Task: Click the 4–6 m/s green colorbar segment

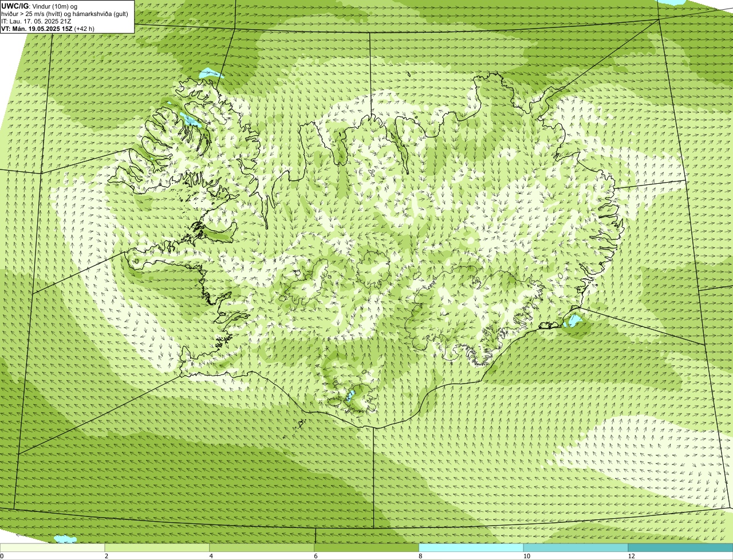Action: pyautogui.click(x=262, y=548)
